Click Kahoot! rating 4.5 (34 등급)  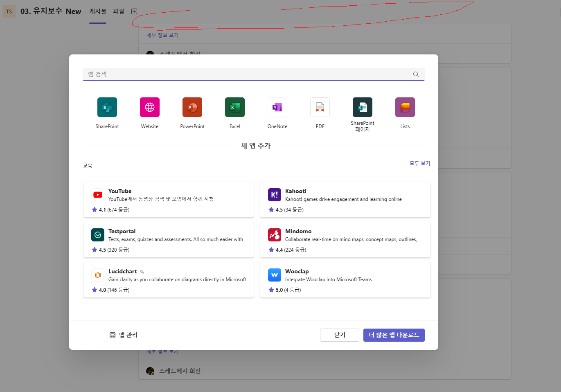click(x=286, y=210)
